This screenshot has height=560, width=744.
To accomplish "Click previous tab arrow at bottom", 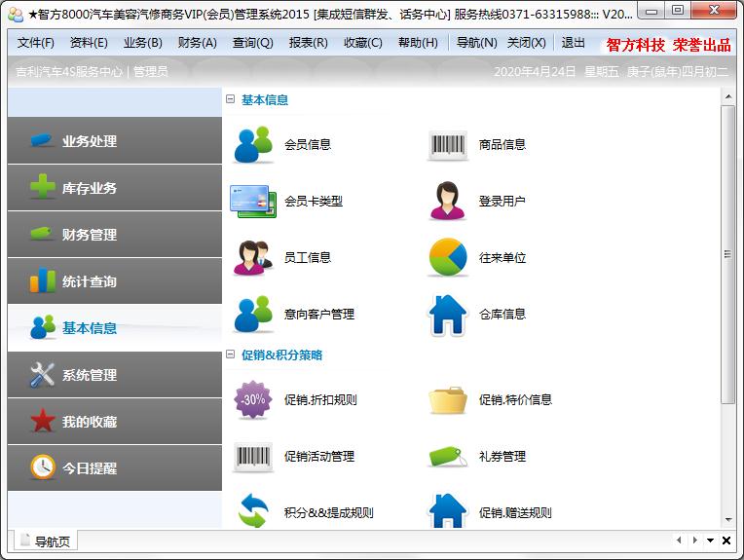I will (679, 541).
